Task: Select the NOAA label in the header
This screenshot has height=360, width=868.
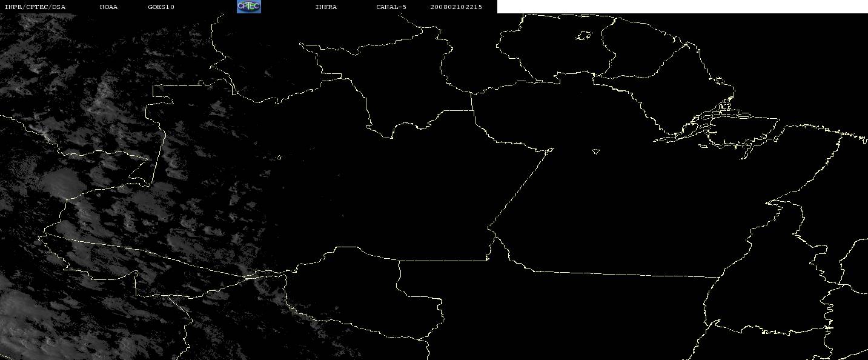Action: click(x=109, y=7)
